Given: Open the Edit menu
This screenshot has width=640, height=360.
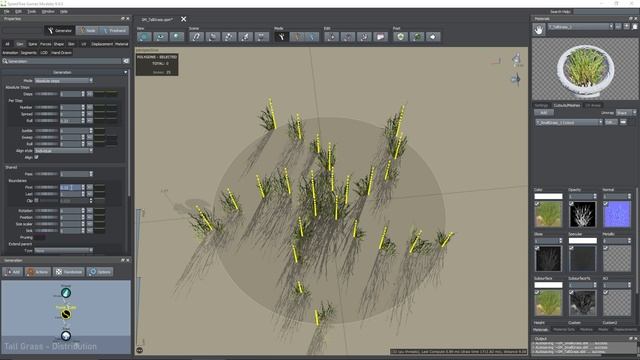Looking at the screenshot, I should [18, 11].
